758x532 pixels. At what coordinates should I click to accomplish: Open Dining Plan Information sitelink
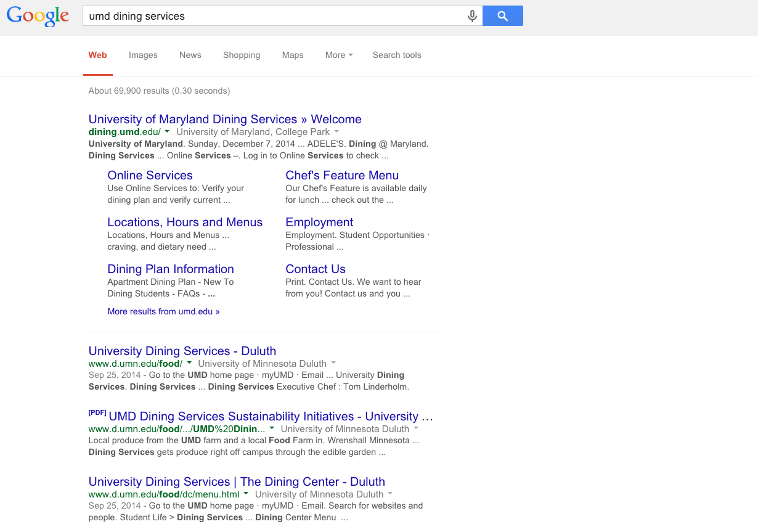pyautogui.click(x=171, y=269)
